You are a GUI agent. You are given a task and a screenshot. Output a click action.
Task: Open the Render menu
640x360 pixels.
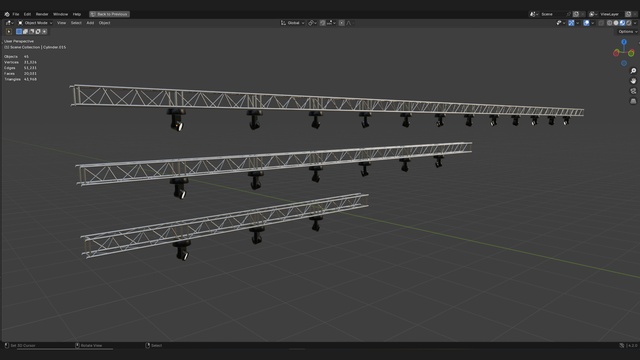(x=42, y=14)
